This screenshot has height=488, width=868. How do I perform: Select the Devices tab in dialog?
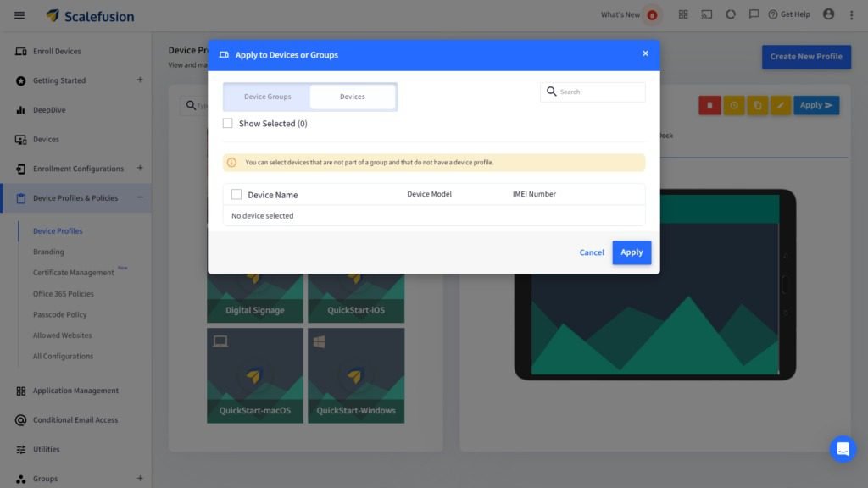click(x=352, y=97)
